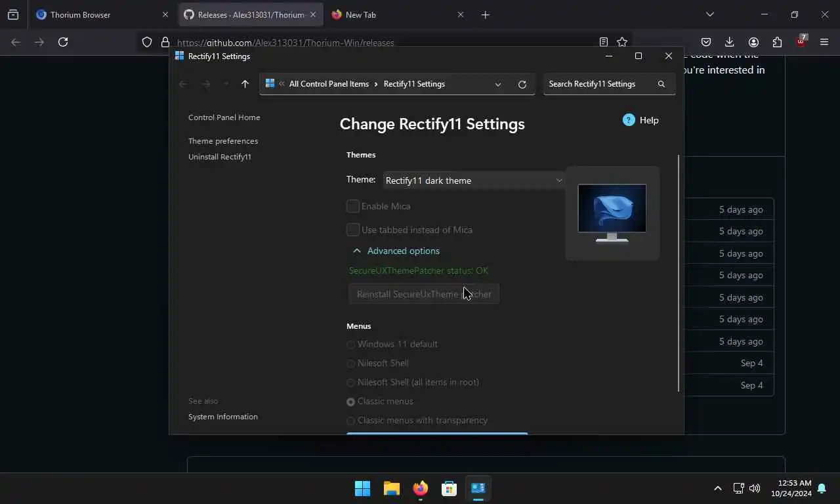This screenshot has width=840, height=504.
Task: Open recent locations dropdown near nav arrows
Action: tap(226, 84)
